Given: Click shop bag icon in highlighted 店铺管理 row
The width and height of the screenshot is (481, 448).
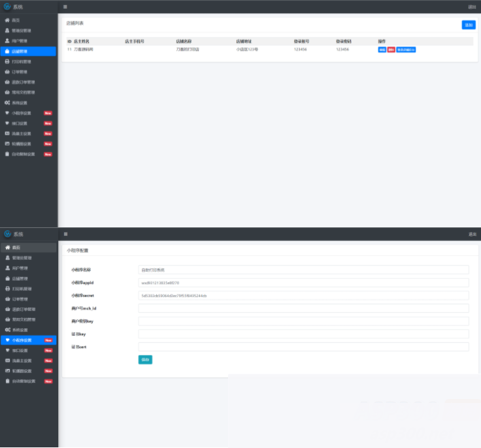Looking at the screenshot, I should point(7,51).
